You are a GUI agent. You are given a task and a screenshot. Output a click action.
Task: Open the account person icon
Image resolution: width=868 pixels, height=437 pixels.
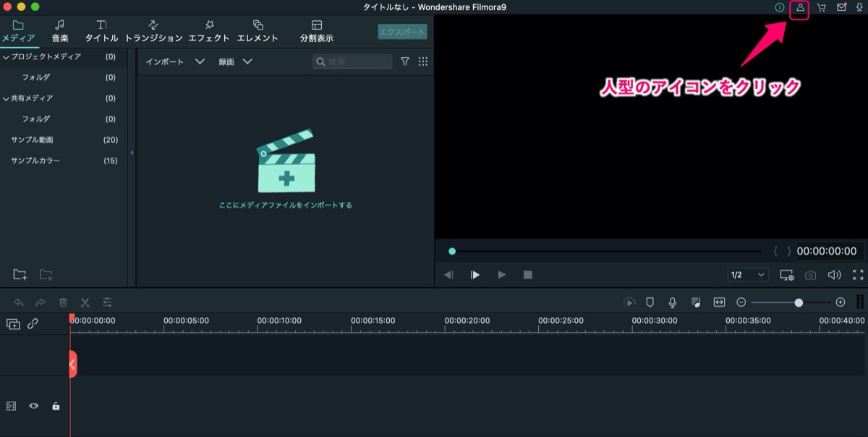point(800,8)
